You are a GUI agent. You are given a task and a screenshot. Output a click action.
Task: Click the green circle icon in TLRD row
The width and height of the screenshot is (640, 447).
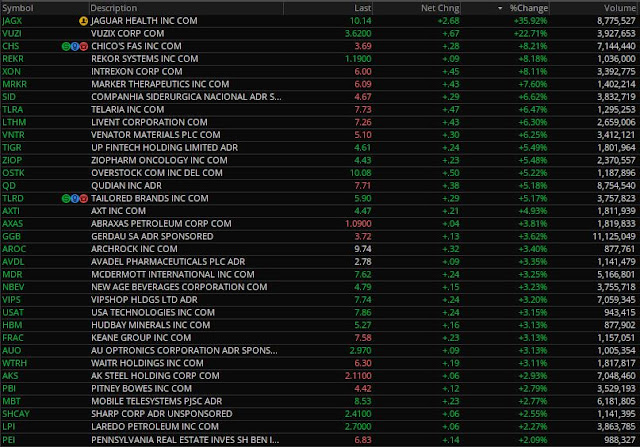[x=66, y=199]
